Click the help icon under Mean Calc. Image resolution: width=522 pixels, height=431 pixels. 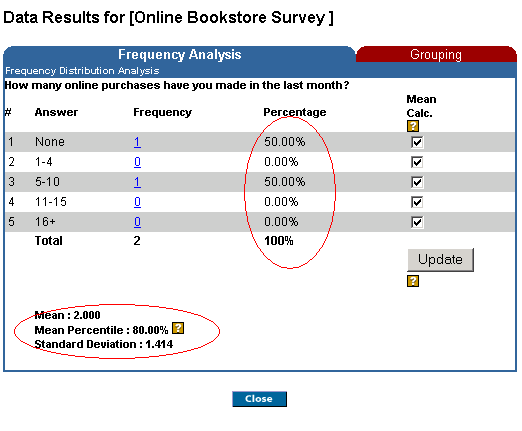pyautogui.click(x=413, y=126)
